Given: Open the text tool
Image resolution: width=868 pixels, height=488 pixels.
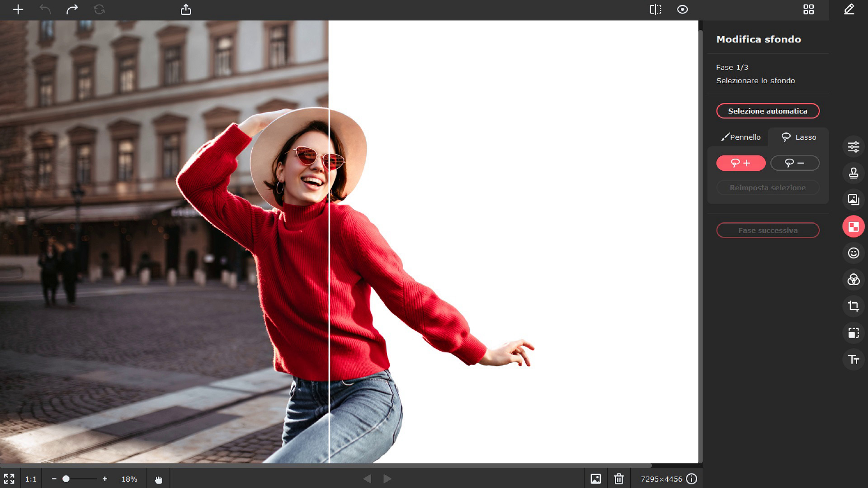Looking at the screenshot, I should click(x=853, y=360).
